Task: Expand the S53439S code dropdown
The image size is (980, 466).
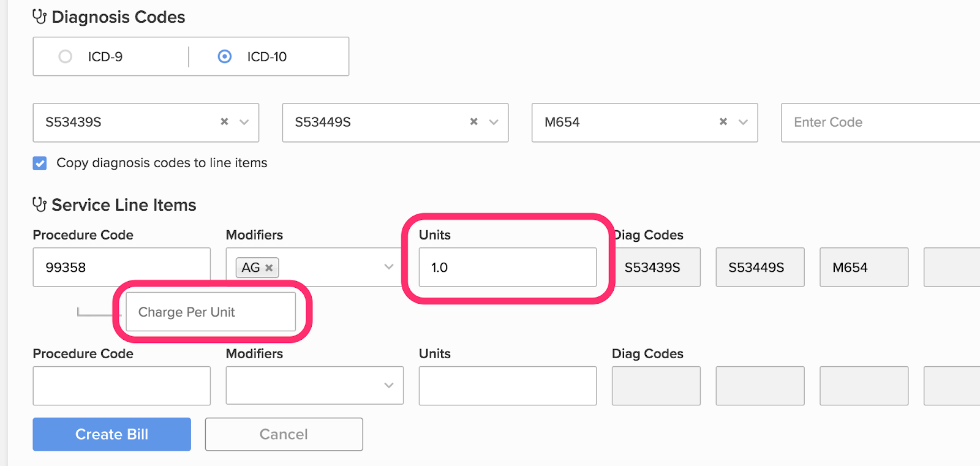Action: [244, 122]
